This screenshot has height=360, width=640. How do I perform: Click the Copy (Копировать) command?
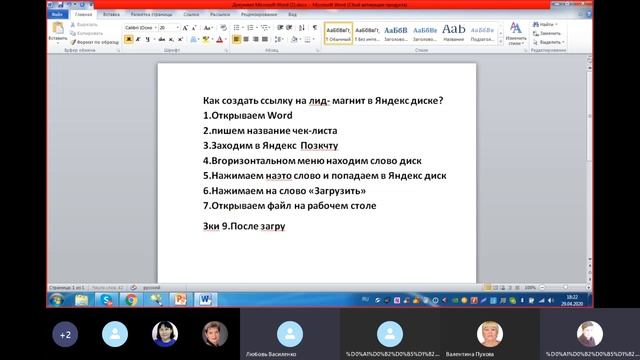(87, 33)
